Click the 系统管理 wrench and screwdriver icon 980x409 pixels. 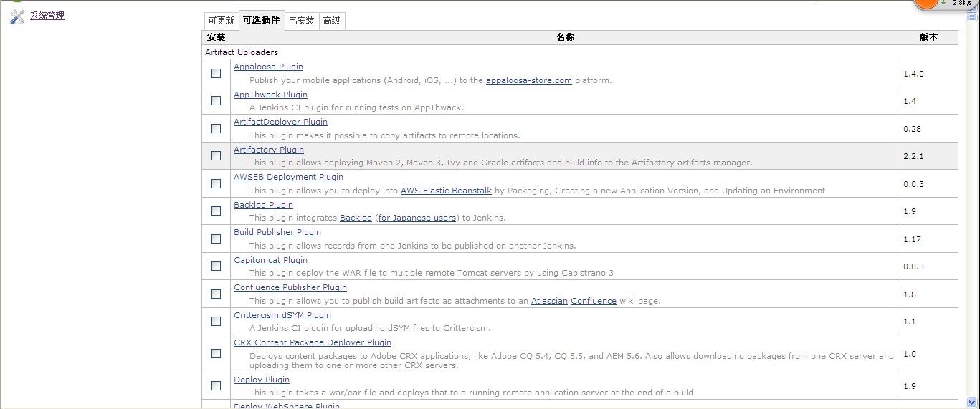17,17
